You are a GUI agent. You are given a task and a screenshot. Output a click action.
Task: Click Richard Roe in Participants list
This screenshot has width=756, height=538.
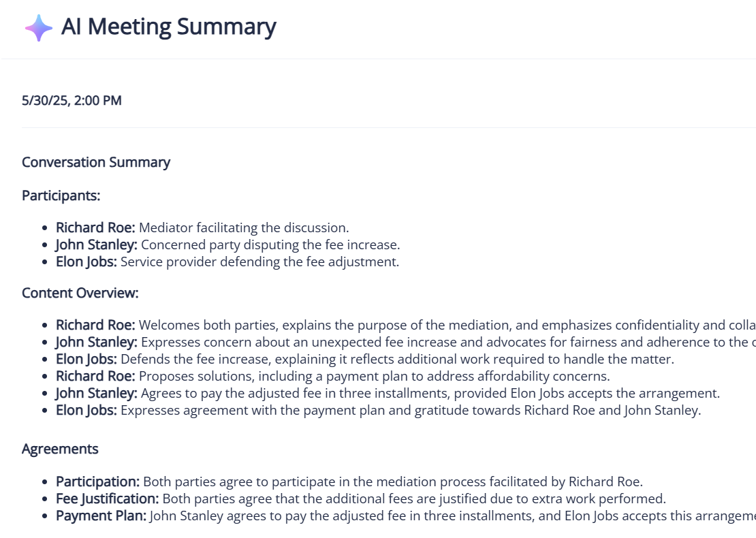tap(95, 228)
